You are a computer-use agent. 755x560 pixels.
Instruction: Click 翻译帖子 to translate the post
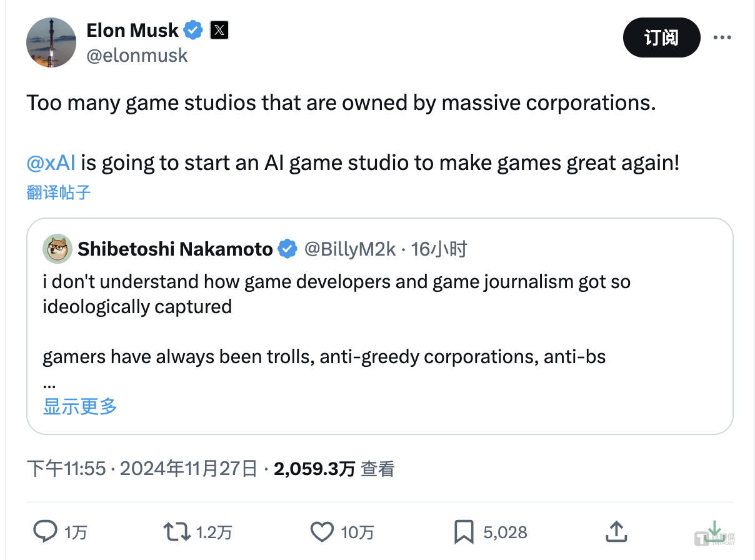pyautogui.click(x=59, y=192)
